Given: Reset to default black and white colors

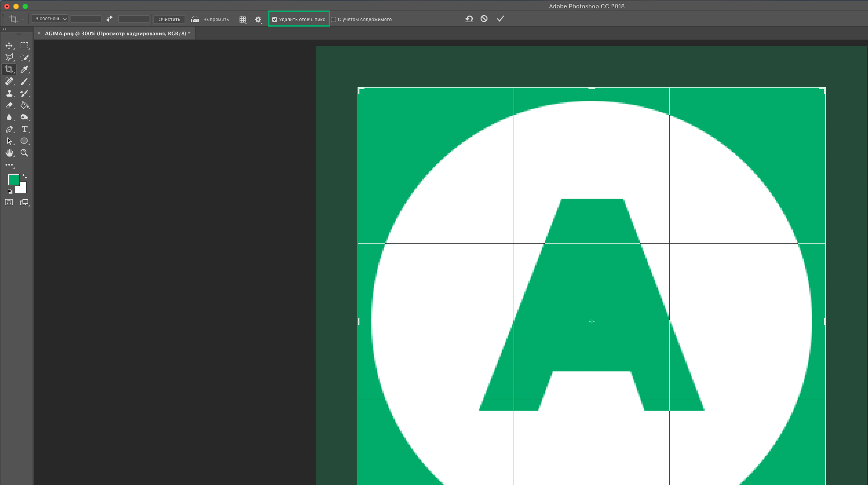Looking at the screenshot, I should click(10, 191).
